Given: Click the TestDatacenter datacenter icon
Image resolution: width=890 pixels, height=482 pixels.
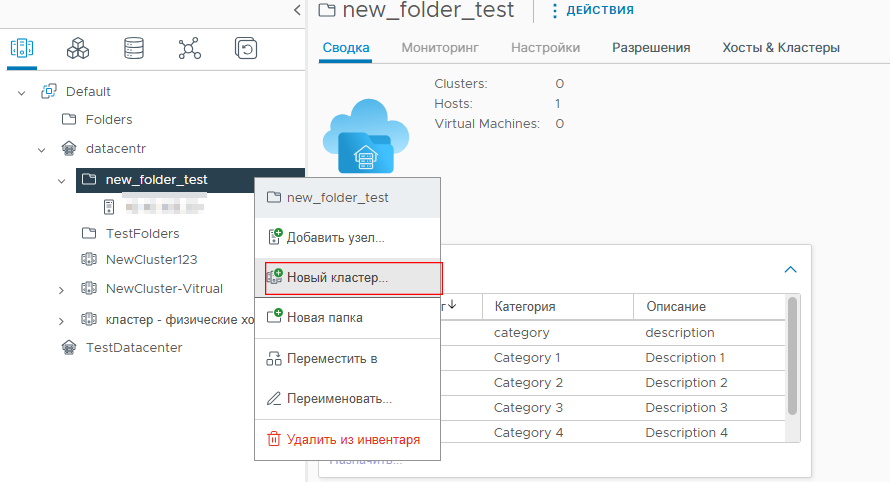Looking at the screenshot, I should [x=69, y=347].
